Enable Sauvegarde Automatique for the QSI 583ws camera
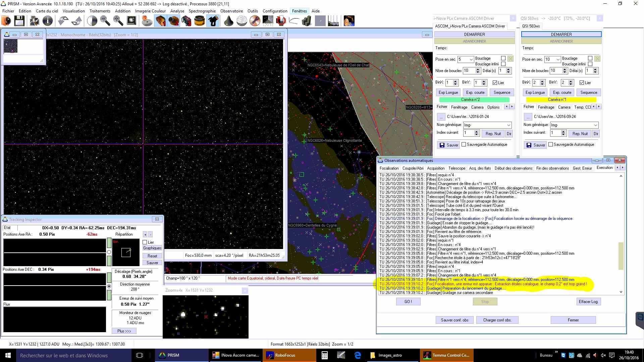The height and width of the screenshot is (362, 644). coord(550,144)
